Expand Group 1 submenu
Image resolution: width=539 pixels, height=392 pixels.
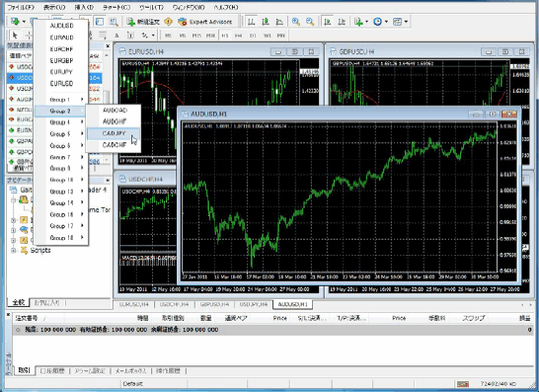pyautogui.click(x=61, y=100)
